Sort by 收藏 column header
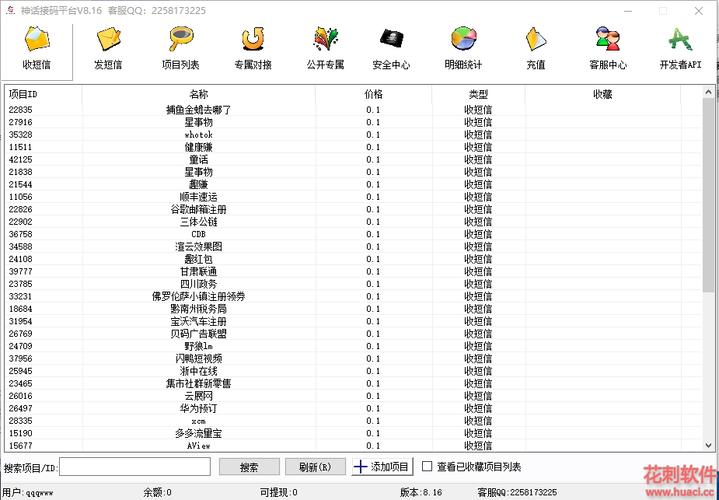Screen dimensions: 719x500 tap(603, 94)
